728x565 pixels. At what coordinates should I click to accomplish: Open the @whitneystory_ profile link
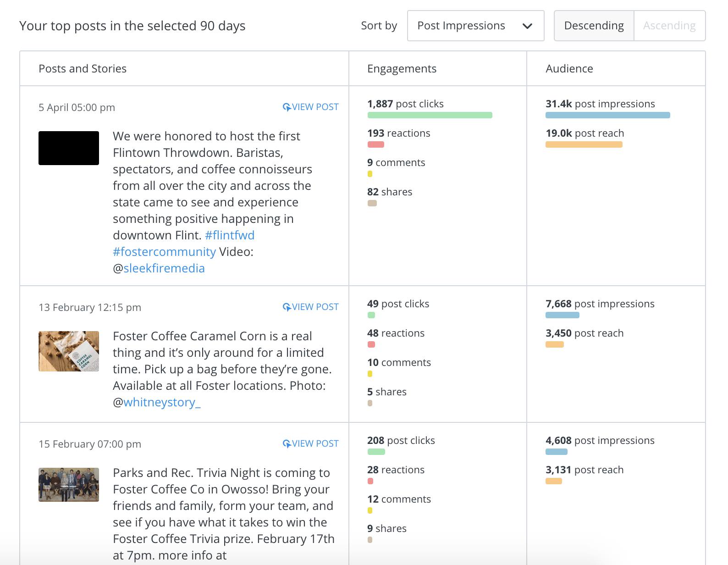pos(161,402)
